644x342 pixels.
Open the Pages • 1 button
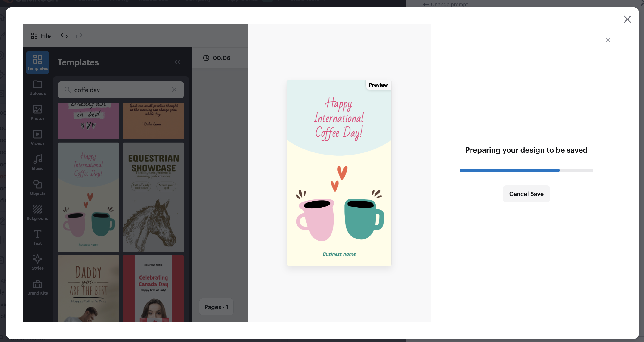[x=216, y=307]
